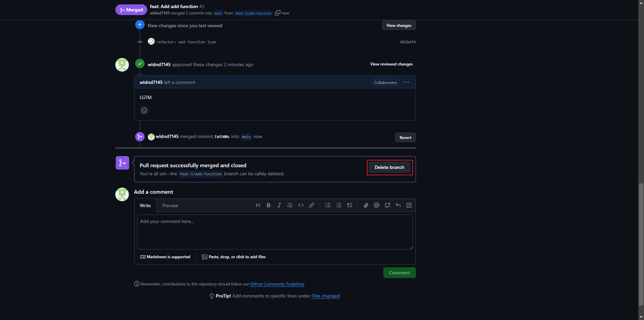Viewport: 644px width, 320px height.
Task: Insert code formatting
Action: tap(301, 205)
